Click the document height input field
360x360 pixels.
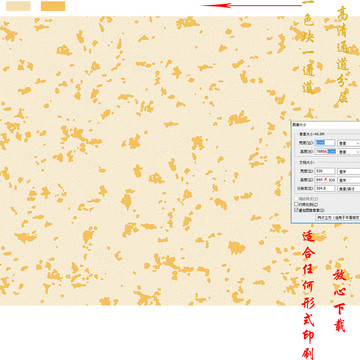(x=325, y=180)
